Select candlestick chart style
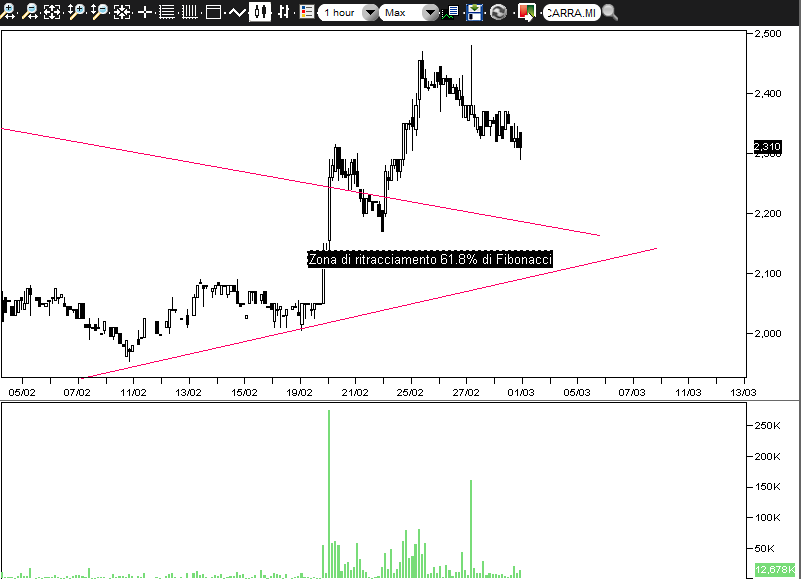Screen dimensions: 801x579 [x=260, y=12]
